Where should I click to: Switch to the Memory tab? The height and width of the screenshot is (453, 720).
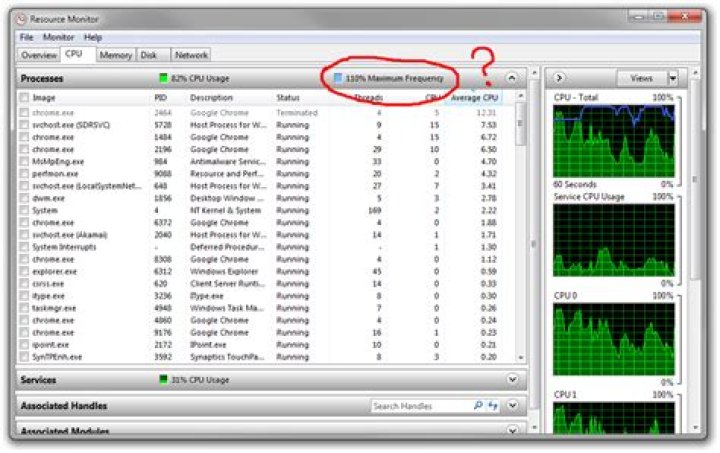(116, 55)
